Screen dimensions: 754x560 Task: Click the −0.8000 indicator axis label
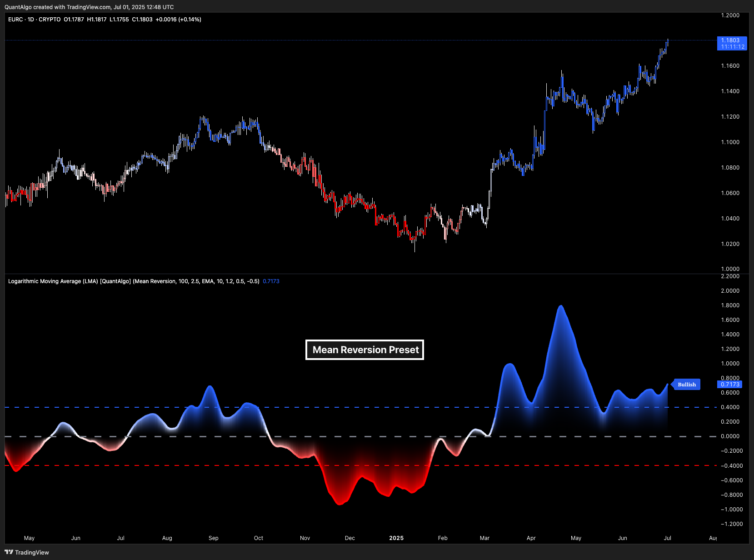[732, 495]
